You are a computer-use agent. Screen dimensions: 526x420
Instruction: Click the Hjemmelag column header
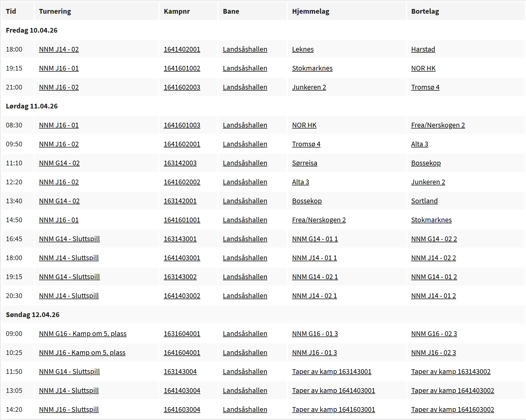tap(310, 11)
